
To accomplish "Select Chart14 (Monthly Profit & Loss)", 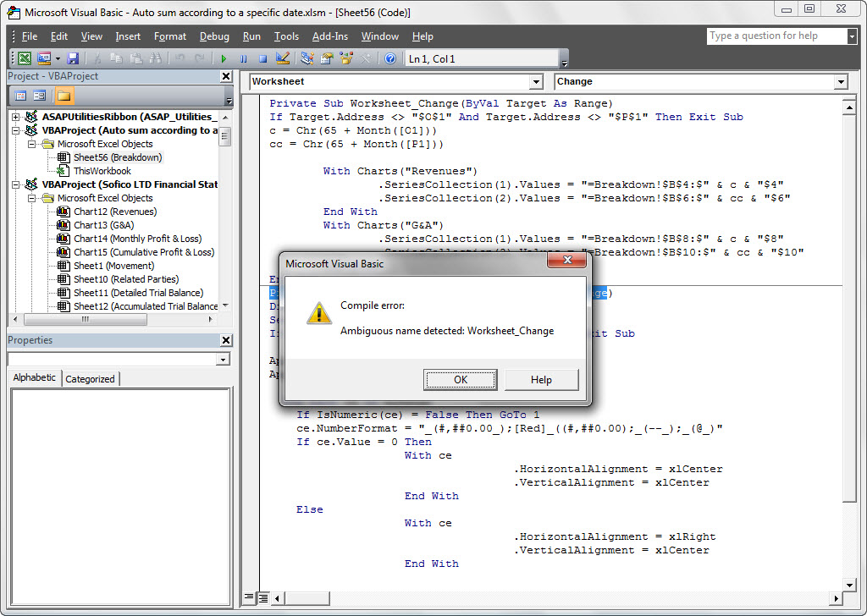I will point(138,239).
